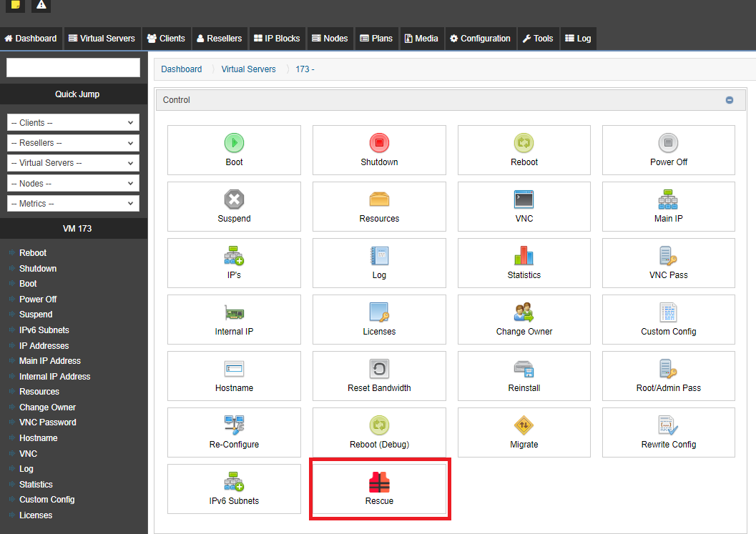Open the VNC console icon
This screenshot has height=534, width=756.
[x=524, y=199]
